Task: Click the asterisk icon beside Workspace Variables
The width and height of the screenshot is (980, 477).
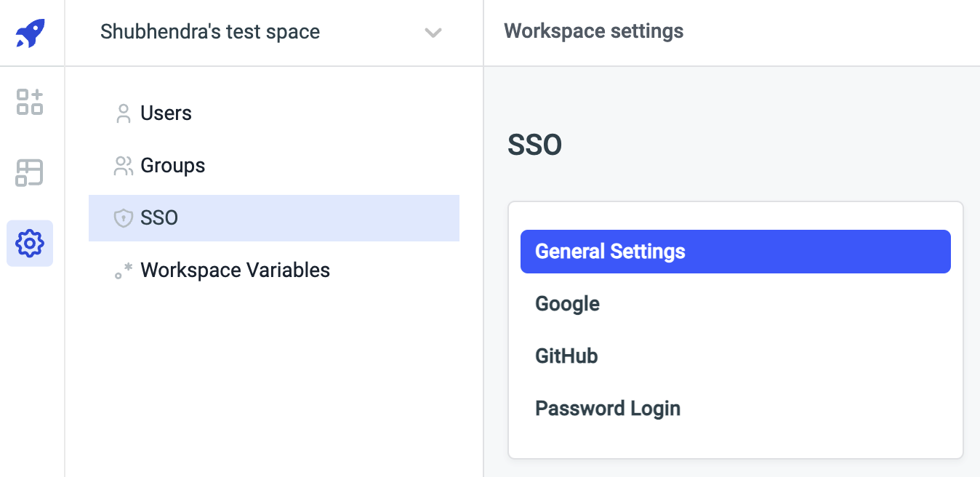Action: (x=124, y=270)
